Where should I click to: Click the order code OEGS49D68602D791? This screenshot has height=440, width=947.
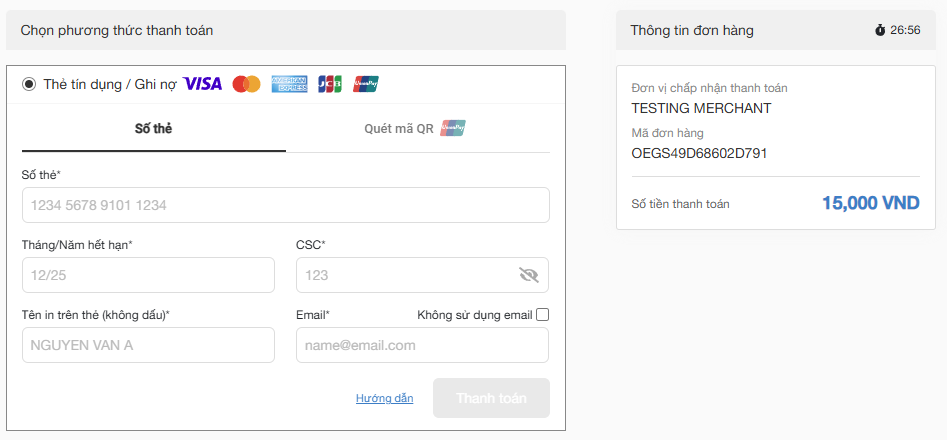pyautogui.click(x=699, y=153)
